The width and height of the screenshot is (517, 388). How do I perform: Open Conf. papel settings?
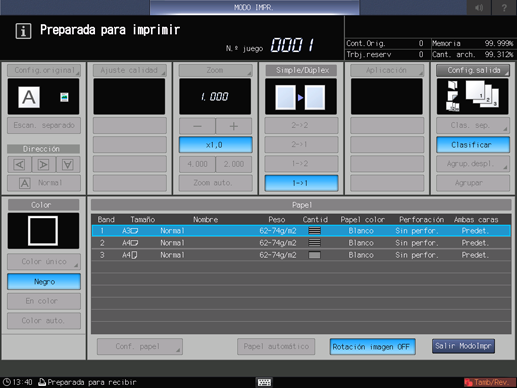140,347
